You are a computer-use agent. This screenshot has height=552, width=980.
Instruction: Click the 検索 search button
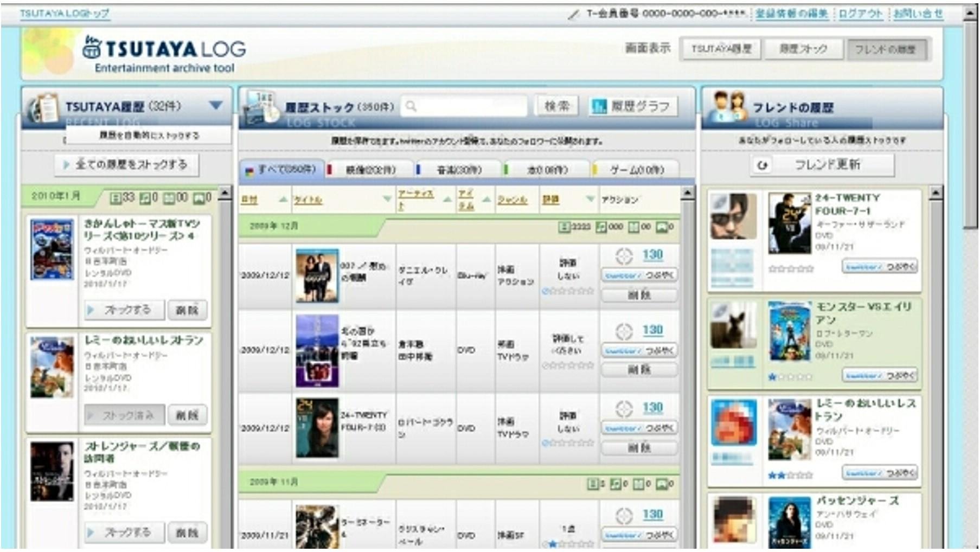point(557,106)
